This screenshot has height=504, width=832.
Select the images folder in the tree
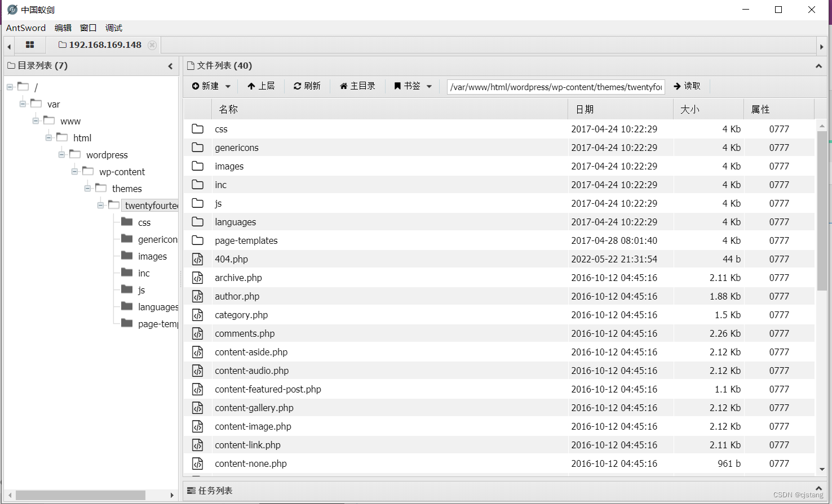[x=152, y=256]
